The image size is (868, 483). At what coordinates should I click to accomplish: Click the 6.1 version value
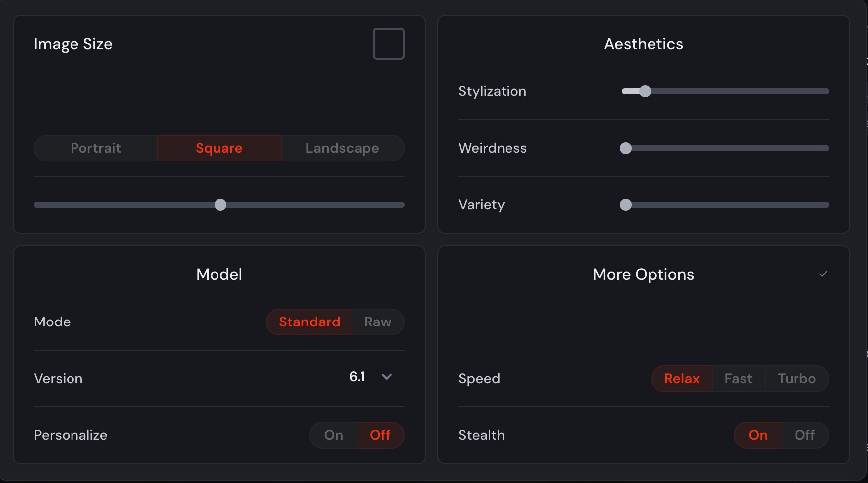click(357, 377)
